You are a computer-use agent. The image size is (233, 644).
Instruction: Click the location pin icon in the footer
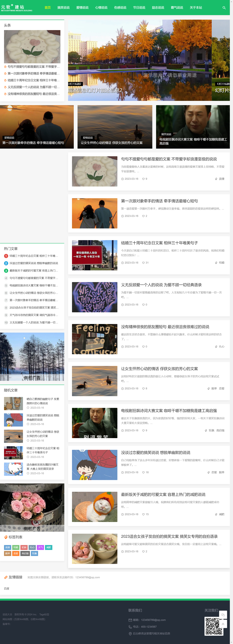(130, 634)
